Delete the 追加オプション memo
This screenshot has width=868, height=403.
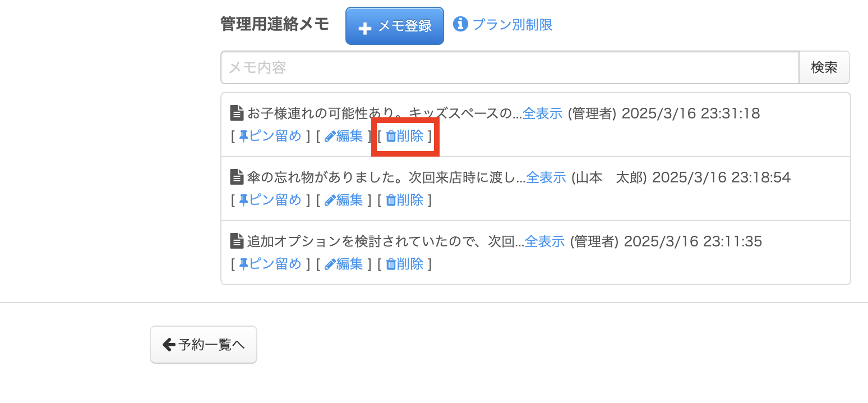405,264
